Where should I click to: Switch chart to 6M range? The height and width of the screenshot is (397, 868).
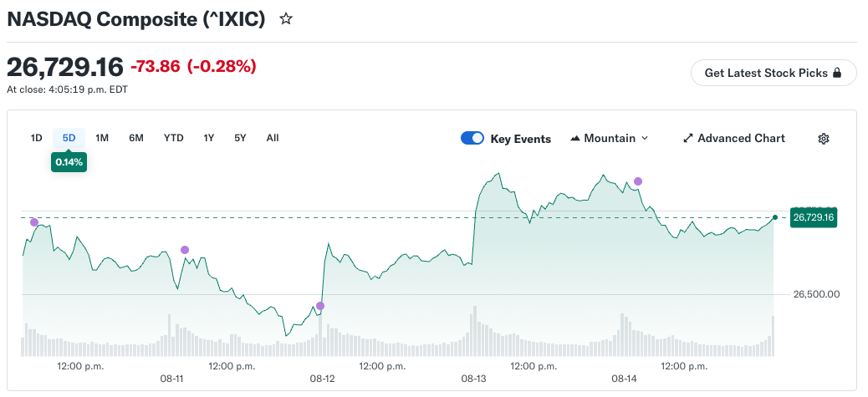(136, 138)
